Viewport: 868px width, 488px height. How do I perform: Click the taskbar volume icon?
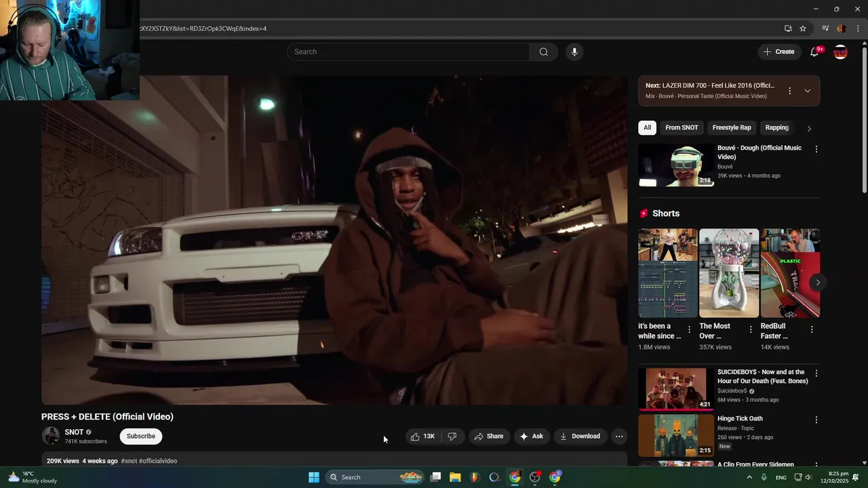point(808,477)
